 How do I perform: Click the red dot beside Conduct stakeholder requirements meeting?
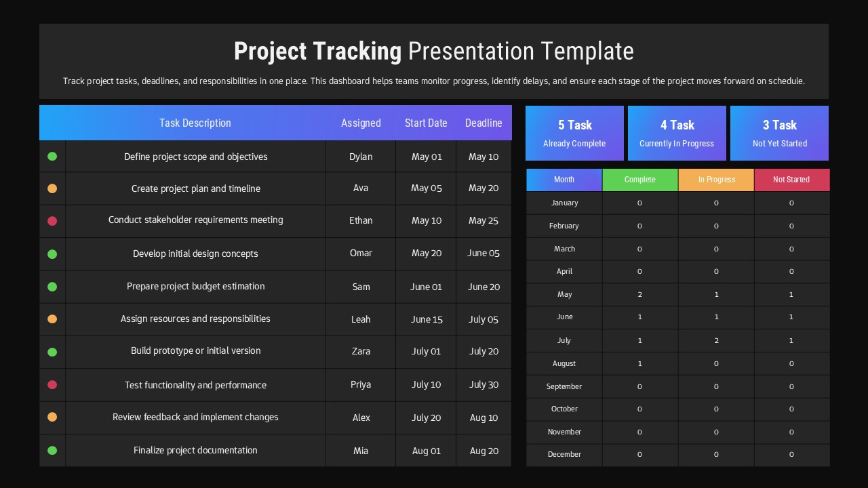point(52,221)
